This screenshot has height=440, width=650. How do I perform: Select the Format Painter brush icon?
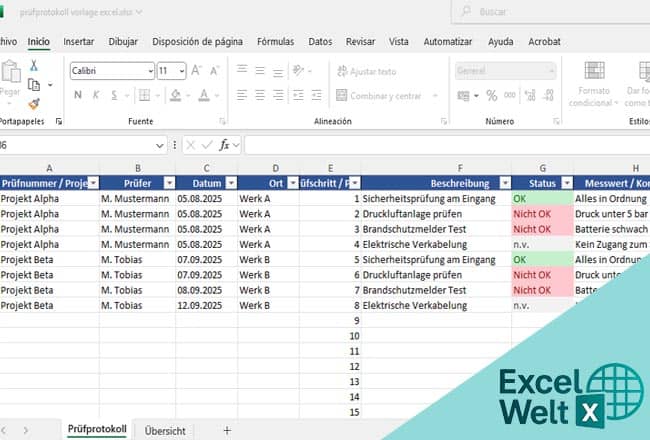[34, 104]
